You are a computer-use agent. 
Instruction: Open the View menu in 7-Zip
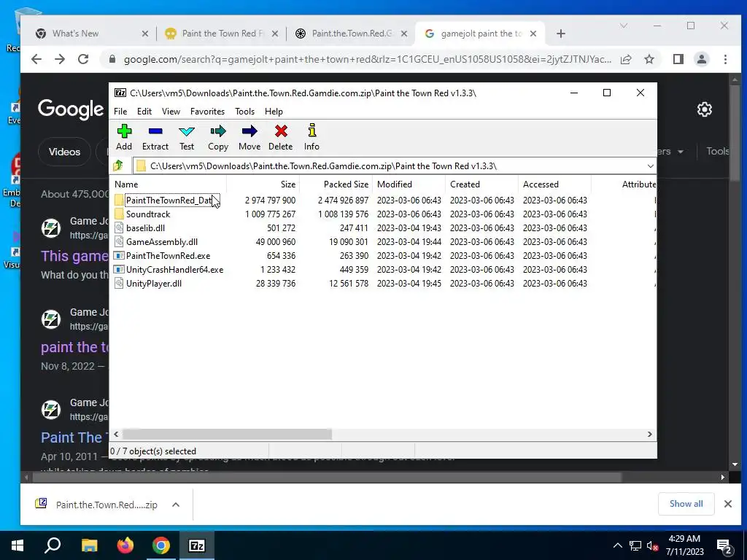click(x=171, y=112)
